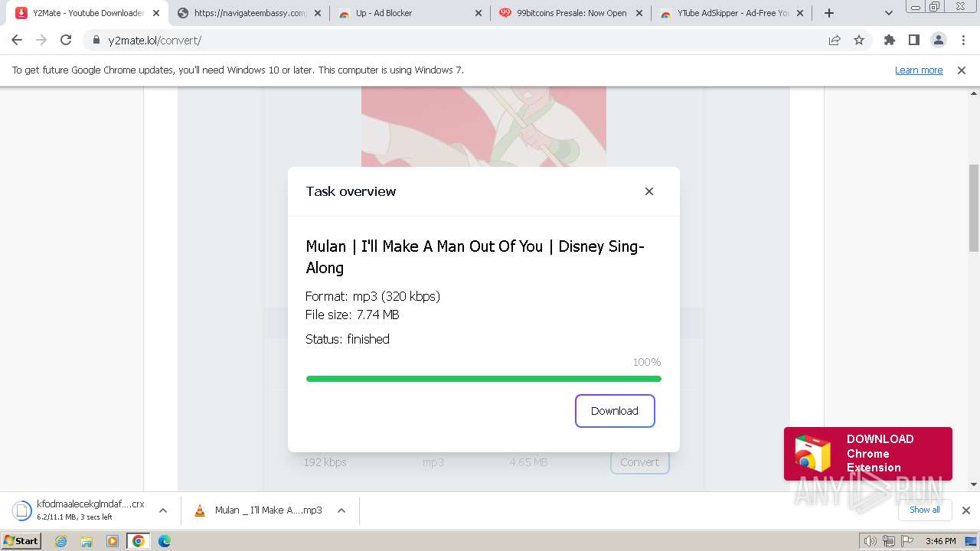The height and width of the screenshot is (551, 980).
Task: Open the kfodmaalecekglmdaf .crx download item
Action: tap(79, 510)
